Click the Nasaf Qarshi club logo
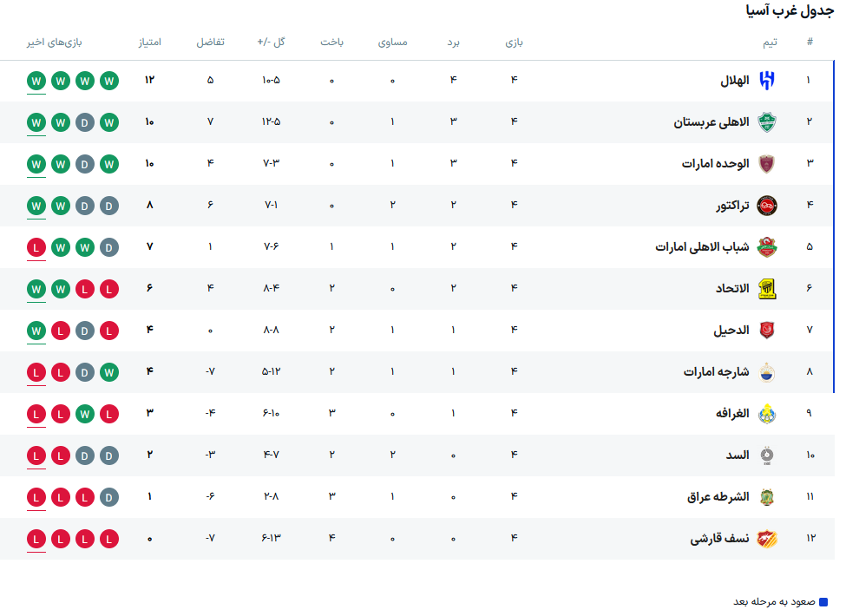 [x=767, y=539]
